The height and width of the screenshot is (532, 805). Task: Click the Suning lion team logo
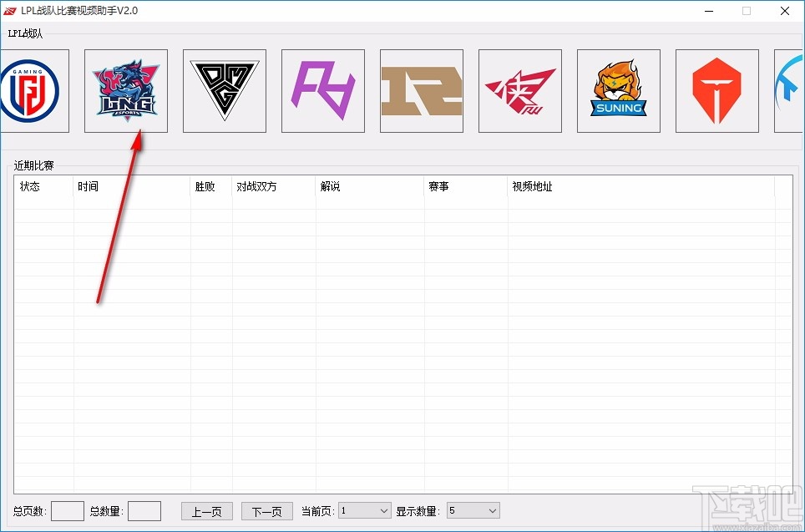(618, 90)
